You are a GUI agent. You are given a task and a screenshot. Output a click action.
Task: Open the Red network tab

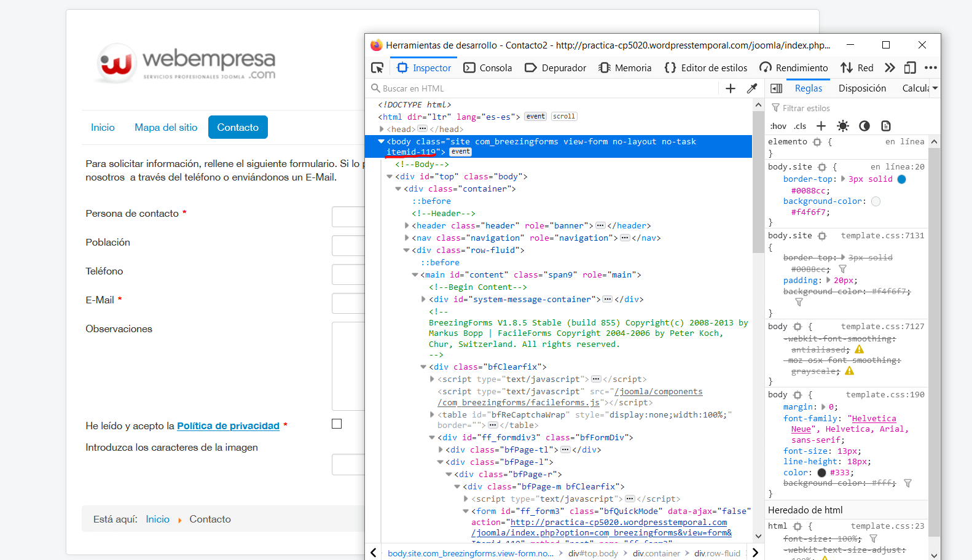click(857, 68)
